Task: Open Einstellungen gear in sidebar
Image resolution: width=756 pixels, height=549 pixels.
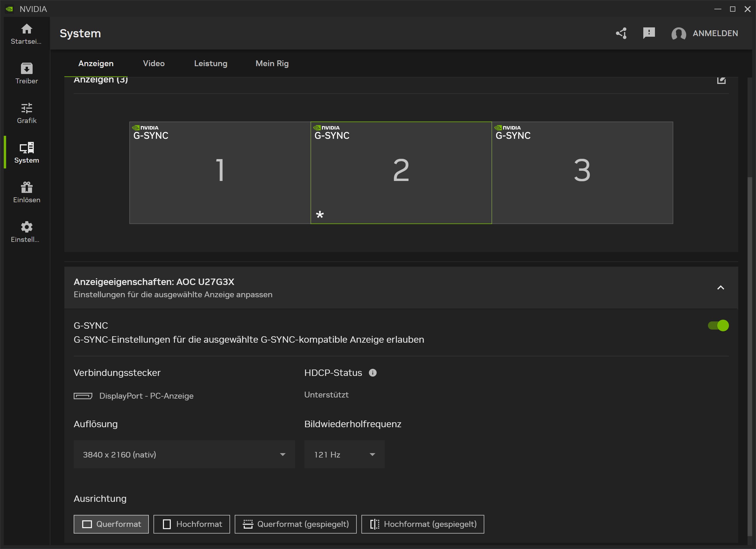Action: [x=26, y=232]
